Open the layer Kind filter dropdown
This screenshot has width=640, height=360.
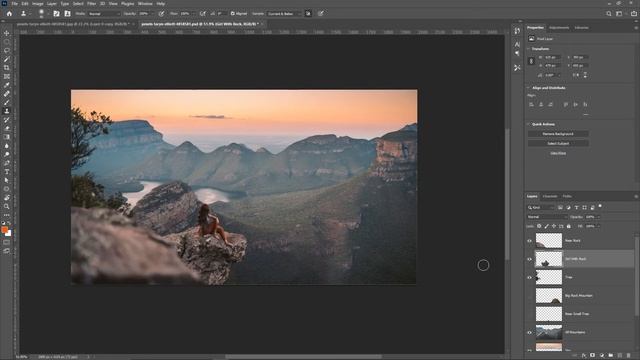[541, 208]
